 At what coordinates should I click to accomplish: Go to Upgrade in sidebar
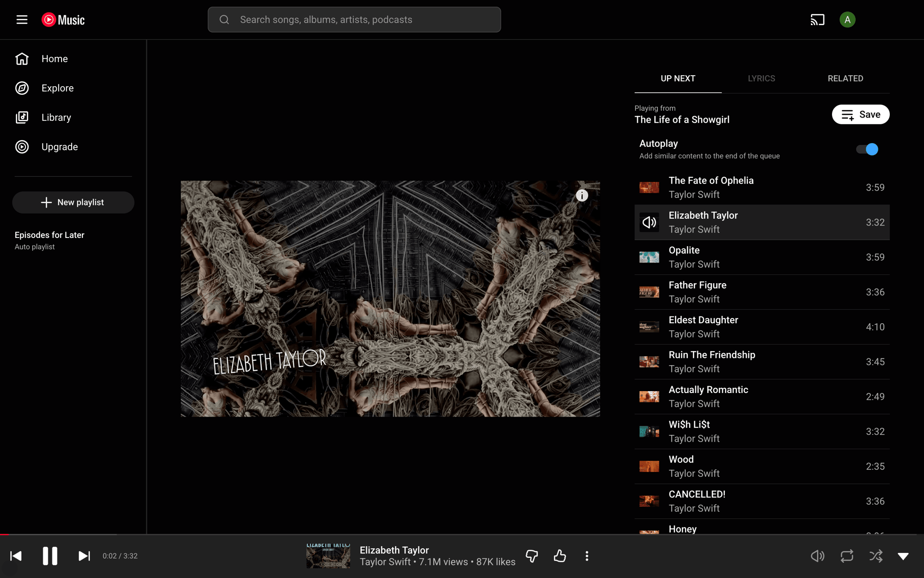(60, 147)
